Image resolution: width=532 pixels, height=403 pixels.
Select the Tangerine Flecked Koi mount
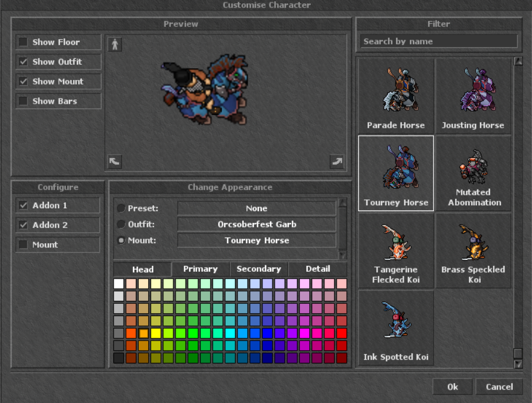point(395,251)
